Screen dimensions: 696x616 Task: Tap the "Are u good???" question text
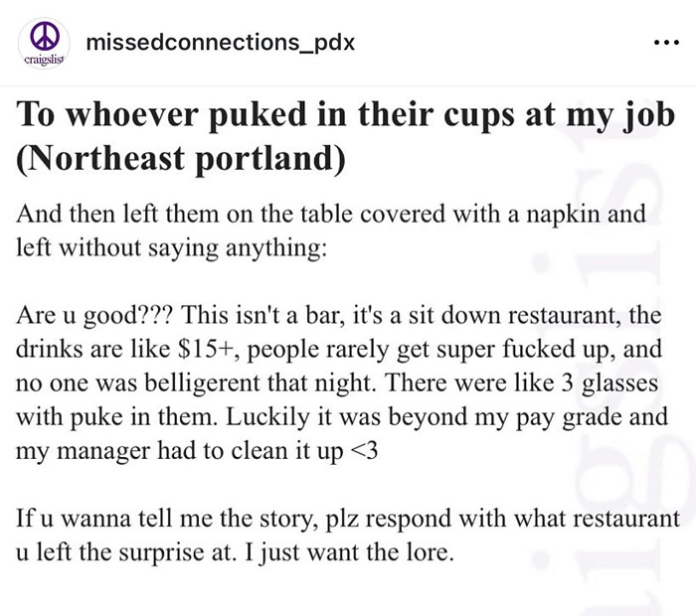click(95, 315)
